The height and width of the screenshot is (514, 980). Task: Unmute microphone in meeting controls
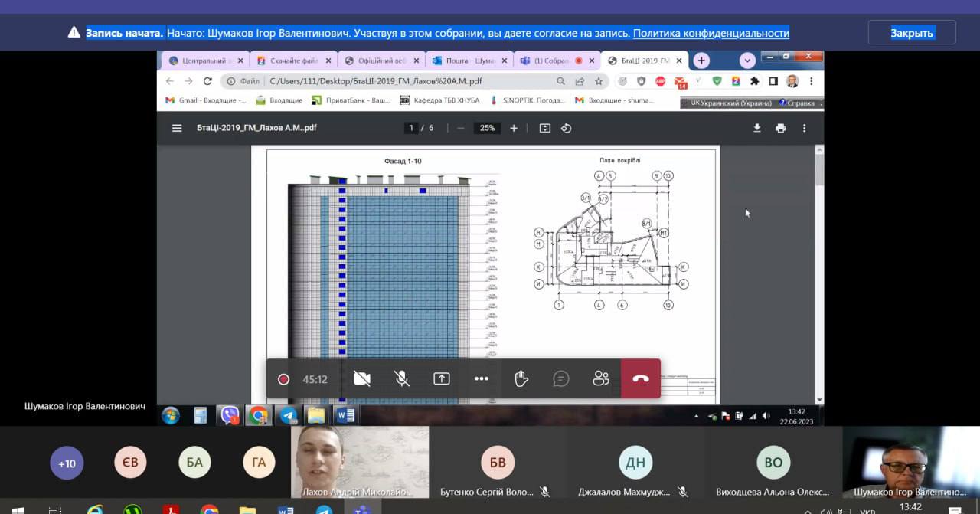402,378
